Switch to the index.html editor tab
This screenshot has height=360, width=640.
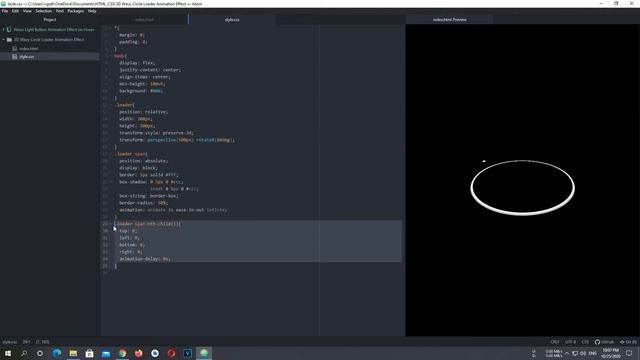tap(144, 20)
